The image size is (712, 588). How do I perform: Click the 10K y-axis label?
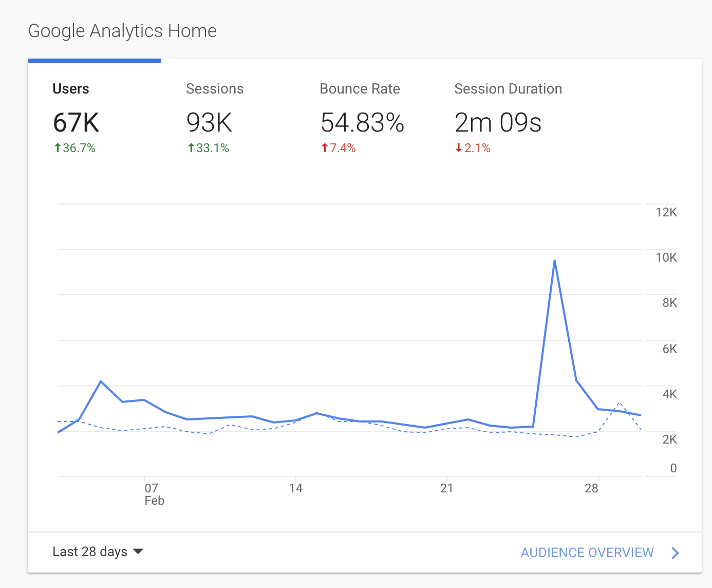click(x=666, y=258)
